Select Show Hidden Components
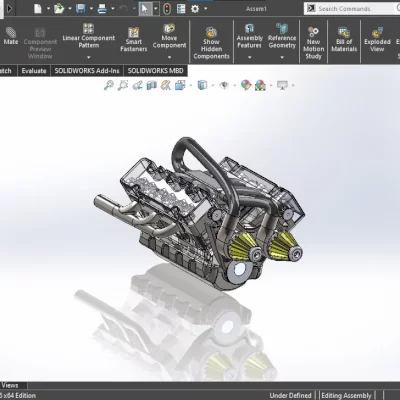This screenshot has height=400, width=400. point(211,43)
